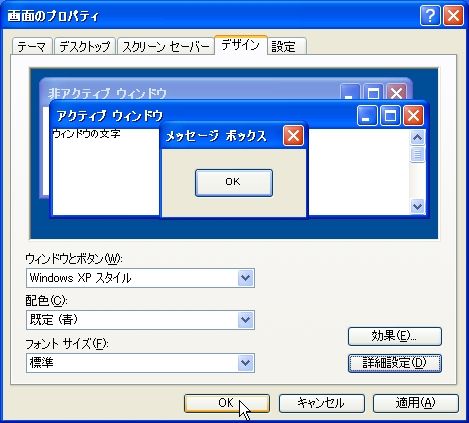The height and width of the screenshot is (423, 469).
Task: Click the minimize icon on アクティブ ウィンドウ preview
Action: point(367,116)
